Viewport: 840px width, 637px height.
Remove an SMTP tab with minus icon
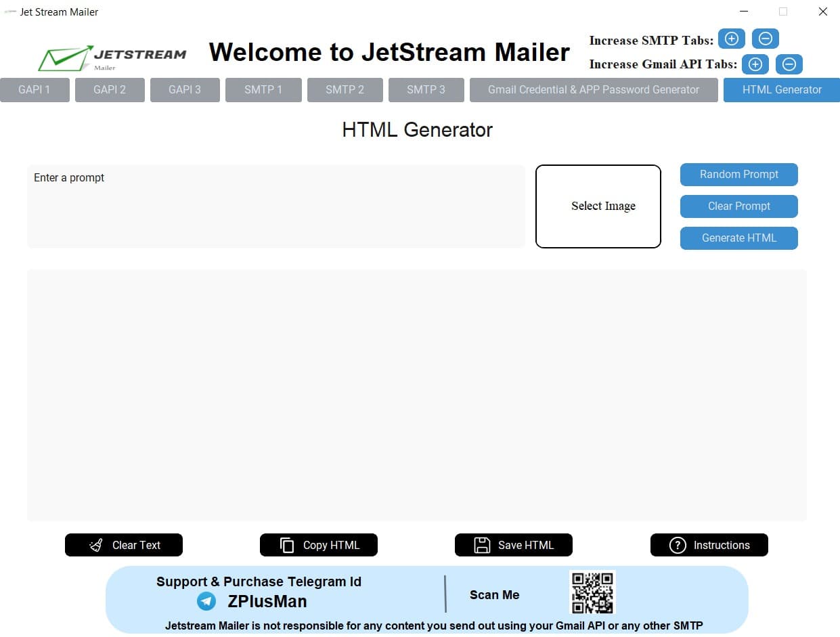[766, 39]
